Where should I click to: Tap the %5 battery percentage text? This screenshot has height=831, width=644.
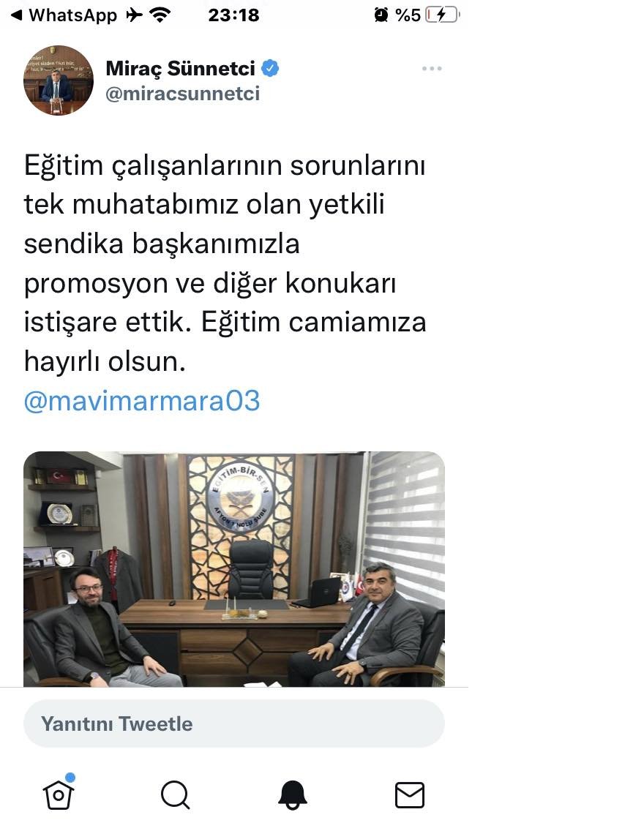408,15
